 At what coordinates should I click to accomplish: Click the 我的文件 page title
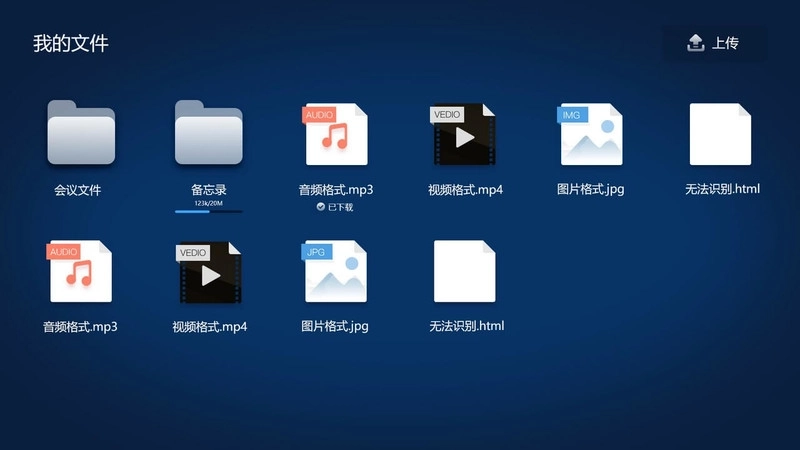pos(71,43)
